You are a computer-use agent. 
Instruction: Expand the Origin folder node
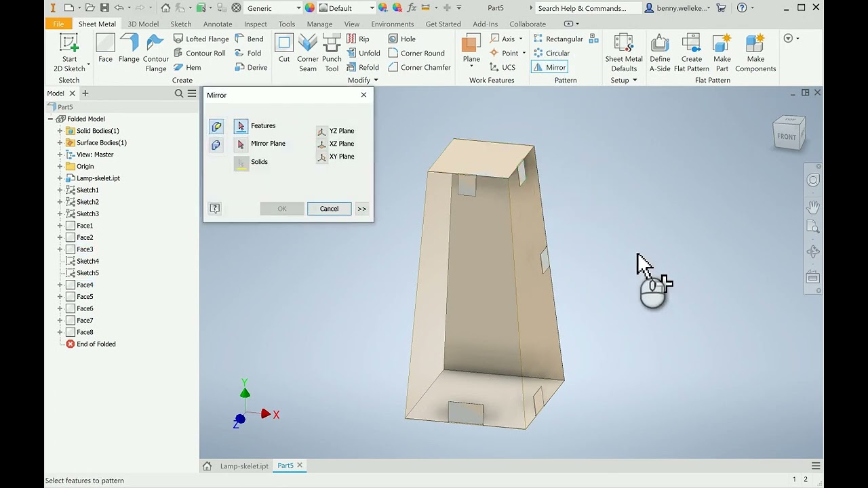60,166
